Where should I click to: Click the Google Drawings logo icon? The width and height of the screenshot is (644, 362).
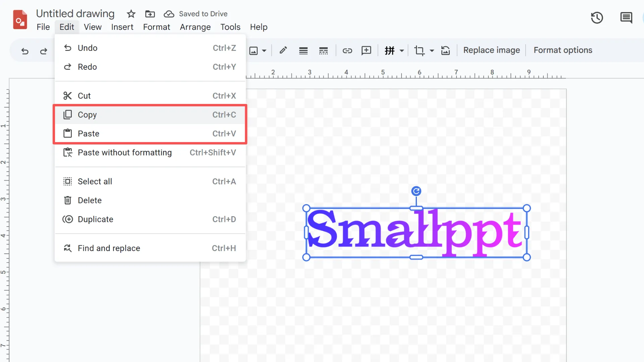click(20, 20)
